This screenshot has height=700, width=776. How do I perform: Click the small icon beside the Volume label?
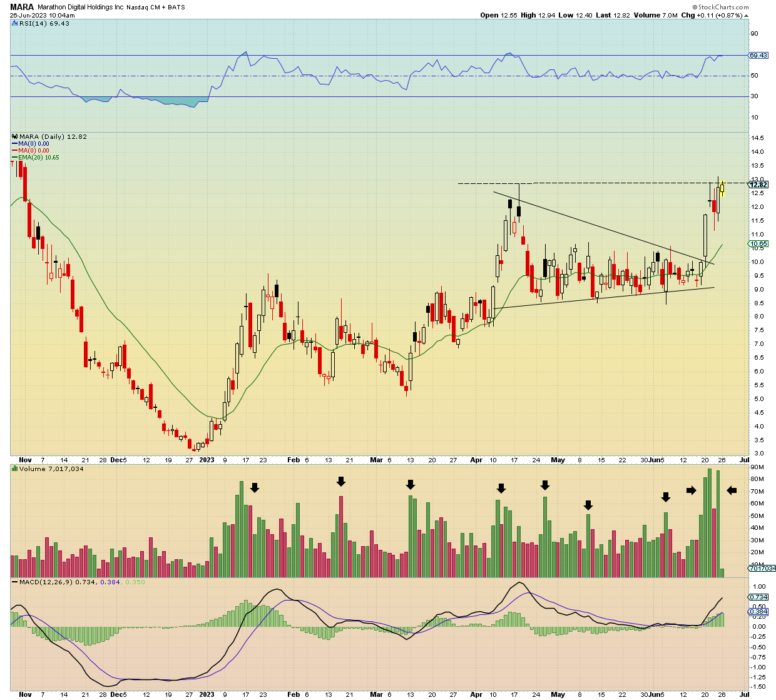pos(15,469)
